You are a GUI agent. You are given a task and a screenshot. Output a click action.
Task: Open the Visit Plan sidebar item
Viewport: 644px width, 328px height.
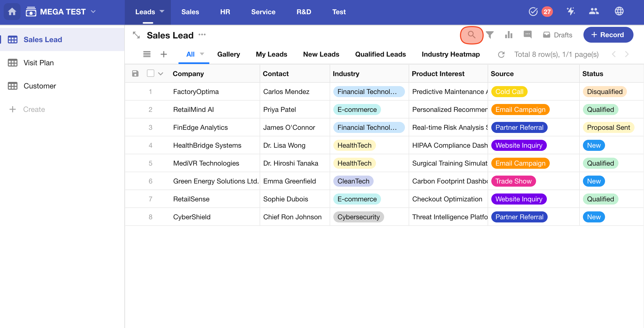point(38,63)
